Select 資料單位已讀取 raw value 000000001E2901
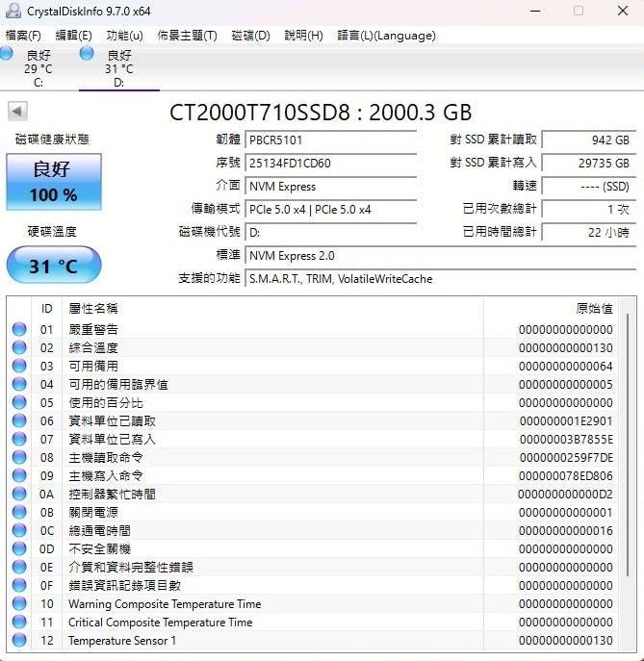 (566, 420)
